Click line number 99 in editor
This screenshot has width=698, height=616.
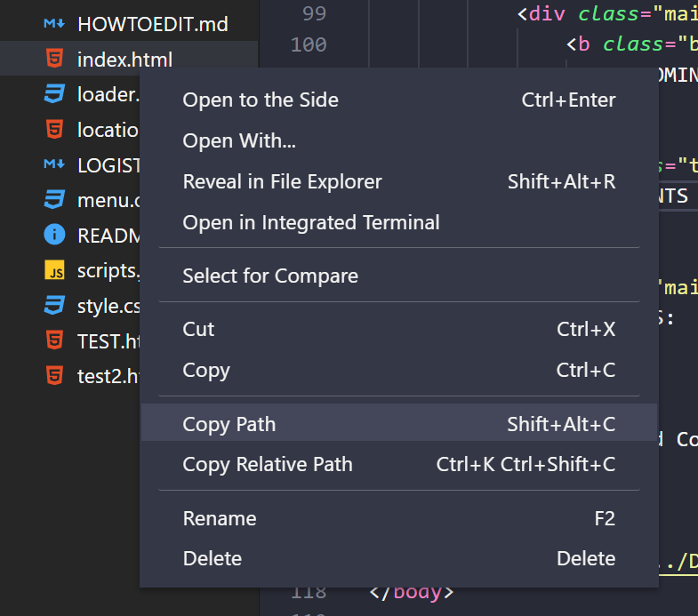(314, 13)
